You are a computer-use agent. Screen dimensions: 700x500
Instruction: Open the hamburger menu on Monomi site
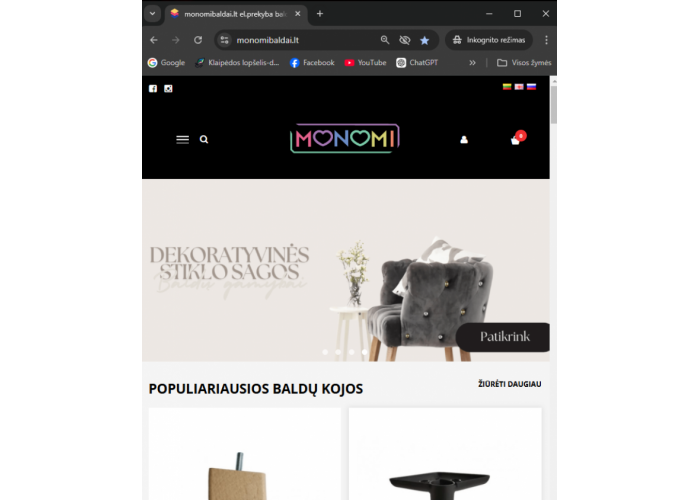tap(183, 140)
